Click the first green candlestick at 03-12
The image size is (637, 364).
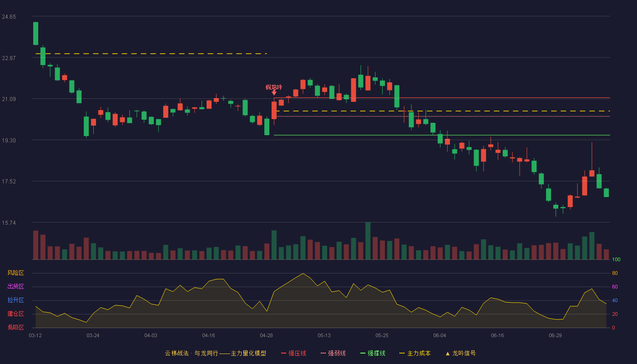click(35, 33)
